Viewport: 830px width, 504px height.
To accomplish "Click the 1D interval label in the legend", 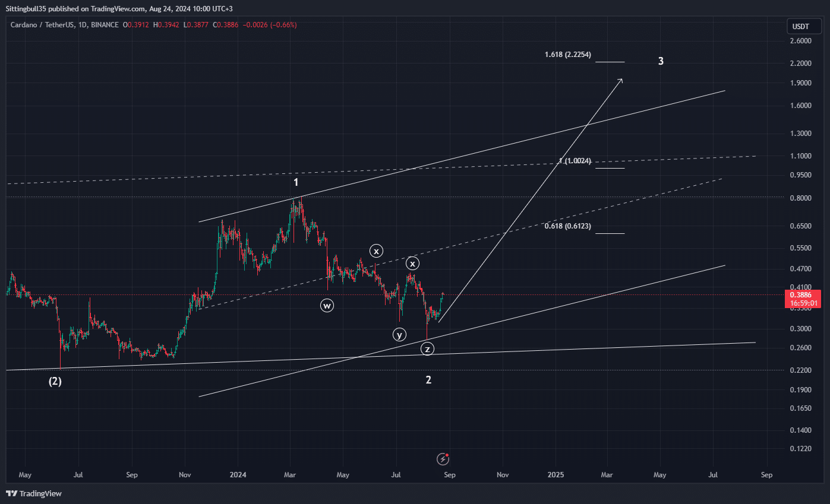I will click(82, 25).
